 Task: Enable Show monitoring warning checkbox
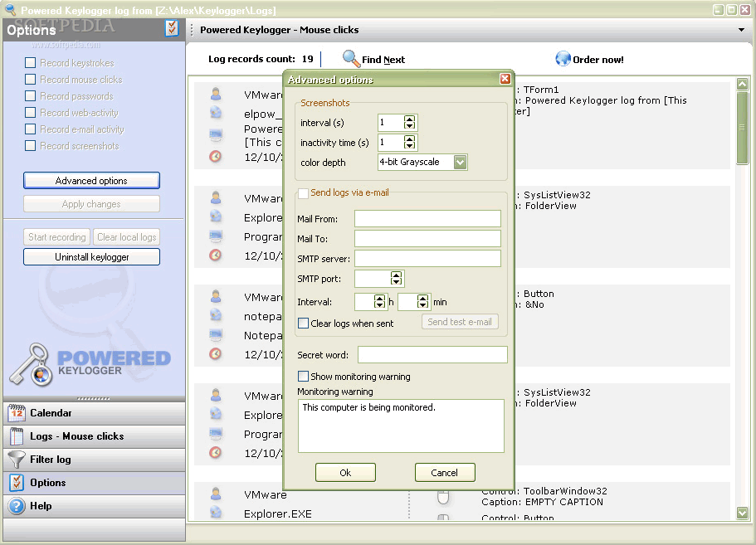tap(303, 376)
